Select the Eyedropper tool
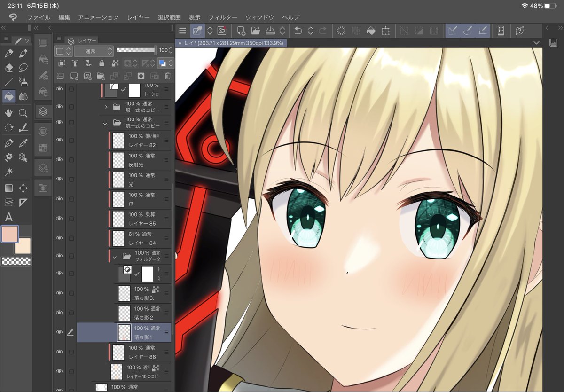The height and width of the screenshot is (392, 564). tap(23, 142)
